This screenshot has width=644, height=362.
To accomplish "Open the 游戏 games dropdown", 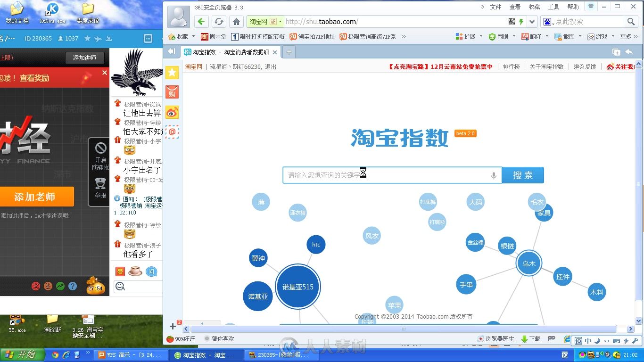I will (x=613, y=37).
